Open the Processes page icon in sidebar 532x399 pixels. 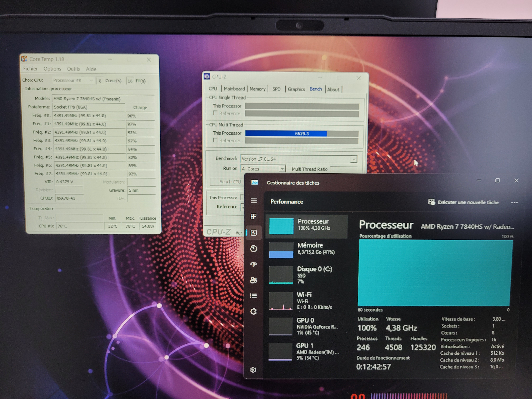(x=253, y=217)
